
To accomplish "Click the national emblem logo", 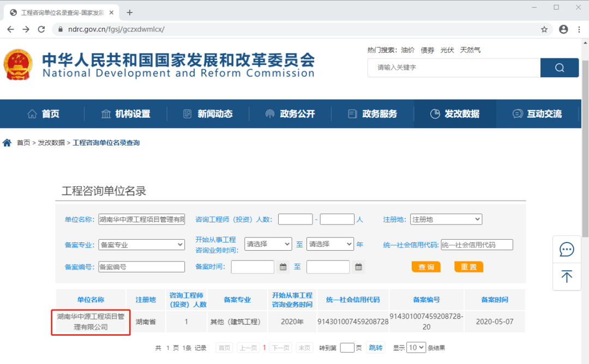I will click(18, 64).
